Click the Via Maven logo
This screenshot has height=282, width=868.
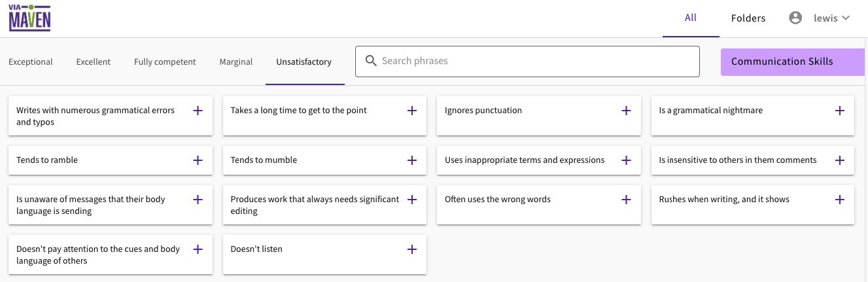[29, 18]
